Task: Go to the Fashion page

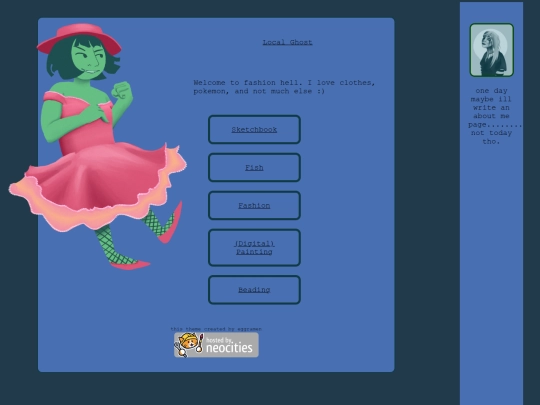Action: (x=254, y=206)
